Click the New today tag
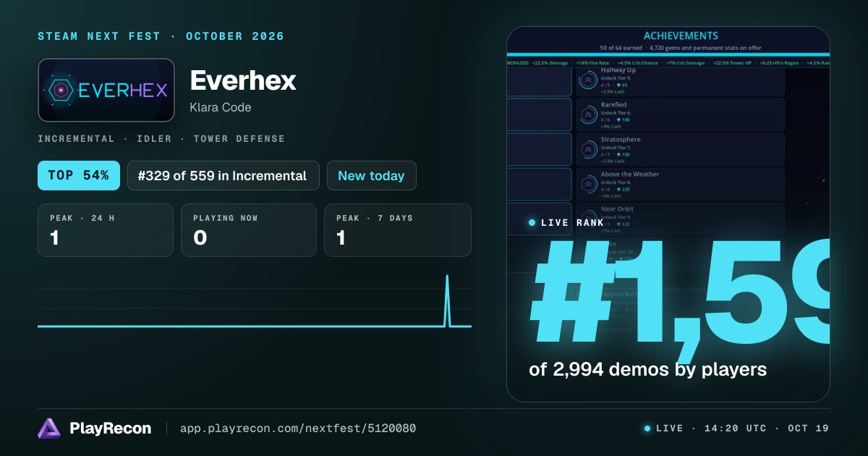 tap(372, 175)
